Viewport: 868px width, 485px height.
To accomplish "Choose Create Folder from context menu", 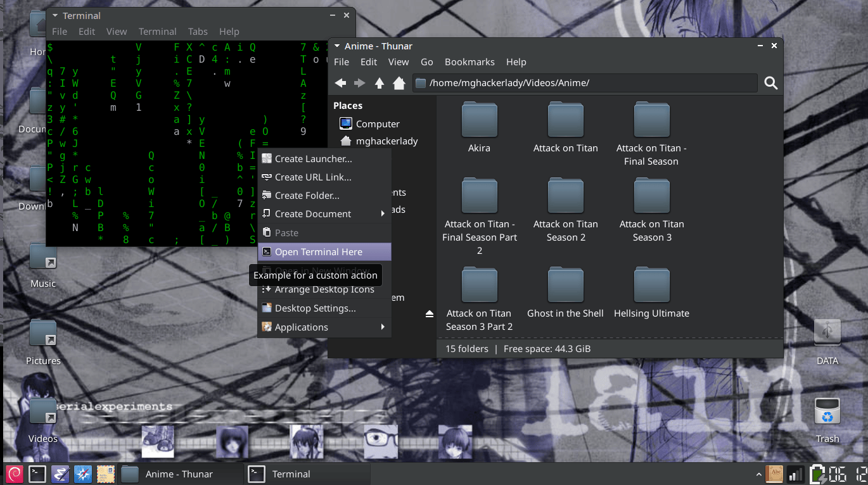I will pyautogui.click(x=307, y=196).
